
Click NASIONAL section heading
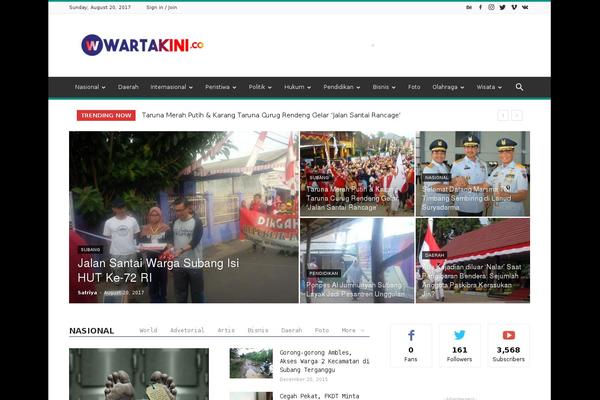click(x=91, y=331)
